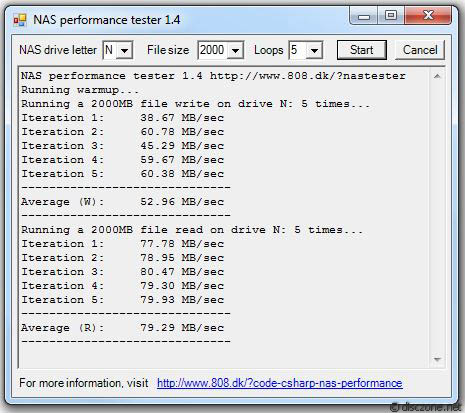The width and height of the screenshot is (465, 413).
Task: Click the empty scrollbar track in the log
Action: [x=437, y=218]
